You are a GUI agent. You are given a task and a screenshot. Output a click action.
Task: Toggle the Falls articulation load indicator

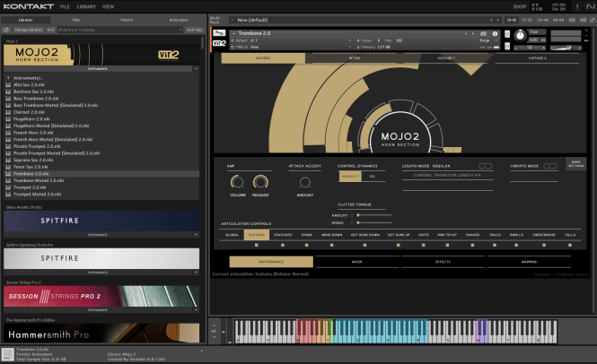point(570,246)
